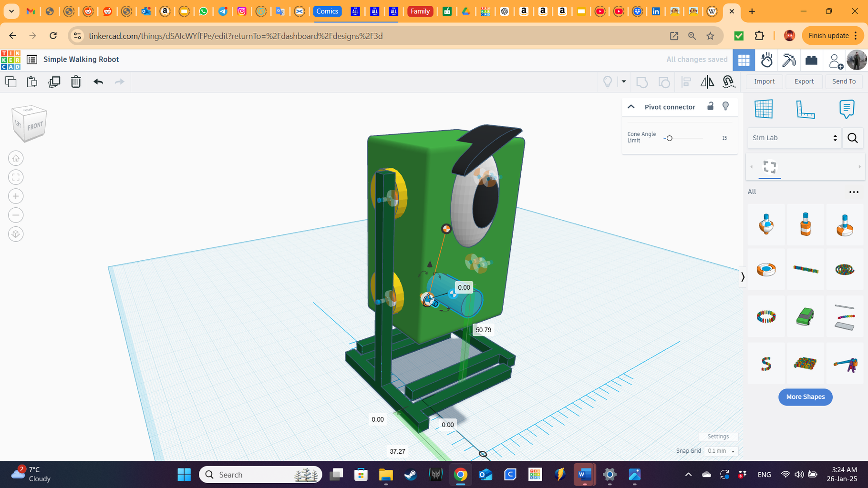Click the Copy tool icon
The width and height of the screenshot is (868, 488).
click(x=10, y=82)
